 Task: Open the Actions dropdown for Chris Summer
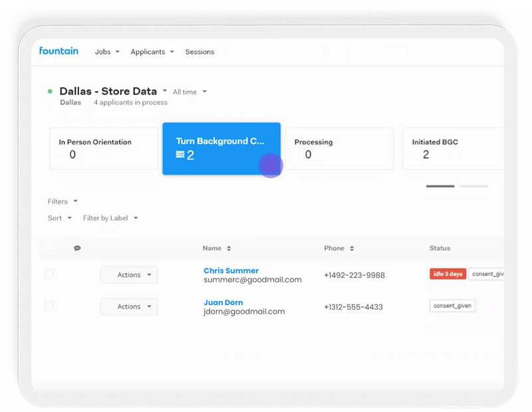(x=129, y=275)
